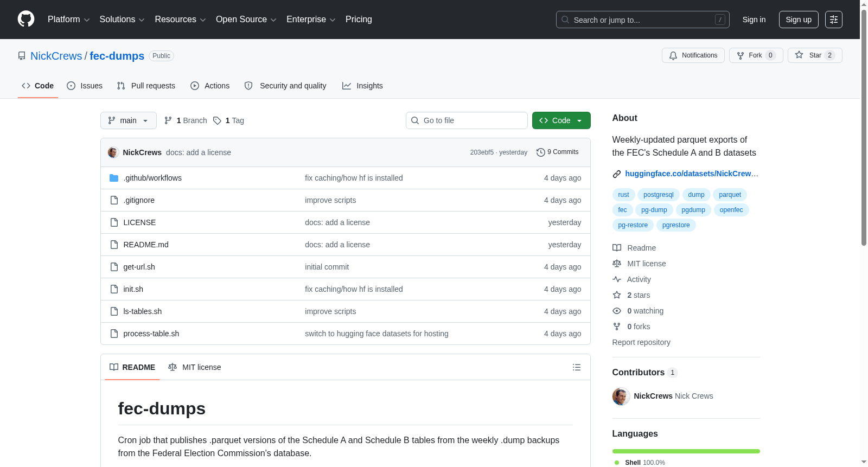Viewport: 868px width, 467px height.
Task: Open the NickCrews contributor profile link
Action: 653,396
